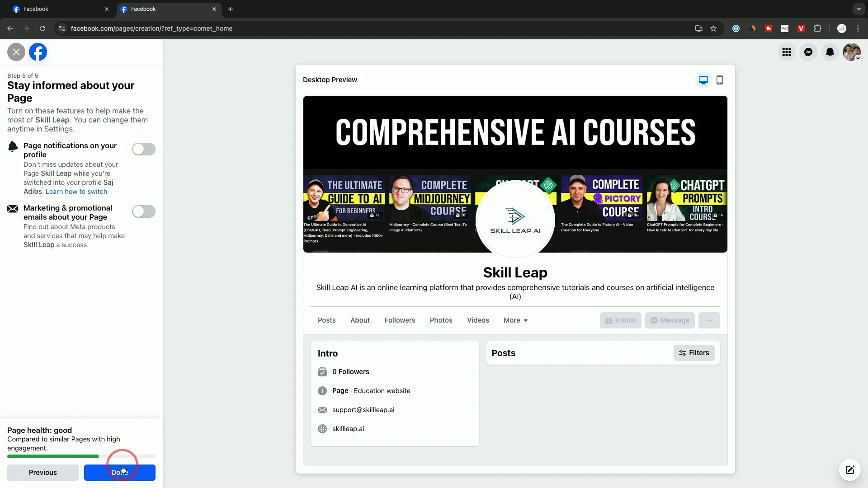Image resolution: width=868 pixels, height=488 pixels.
Task: Click the 0 Followers text
Action: [350, 372]
